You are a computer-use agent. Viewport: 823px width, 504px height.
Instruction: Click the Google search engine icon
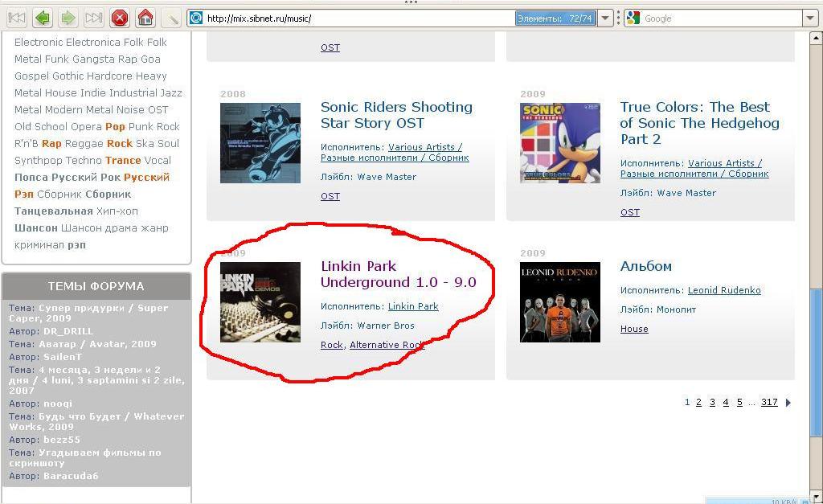pyautogui.click(x=633, y=18)
